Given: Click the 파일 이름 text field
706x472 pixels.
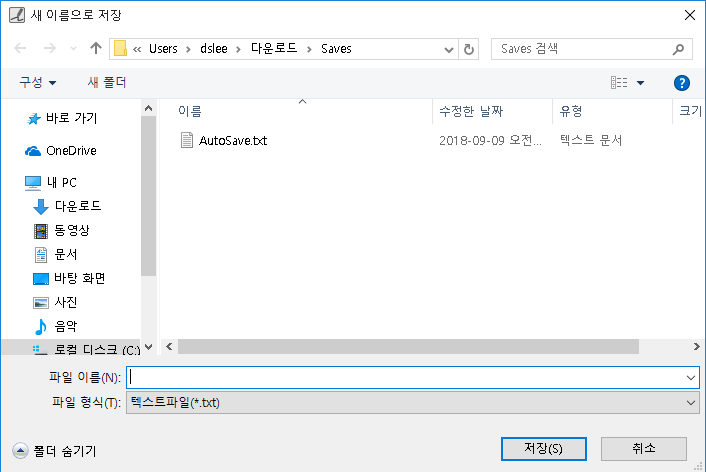Looking at the screenshot, I should [x=405, y=377].
